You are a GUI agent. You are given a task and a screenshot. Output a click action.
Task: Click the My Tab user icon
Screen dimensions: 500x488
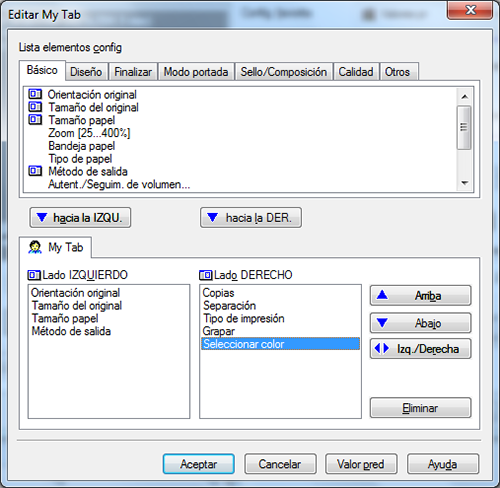click(35, 247)
